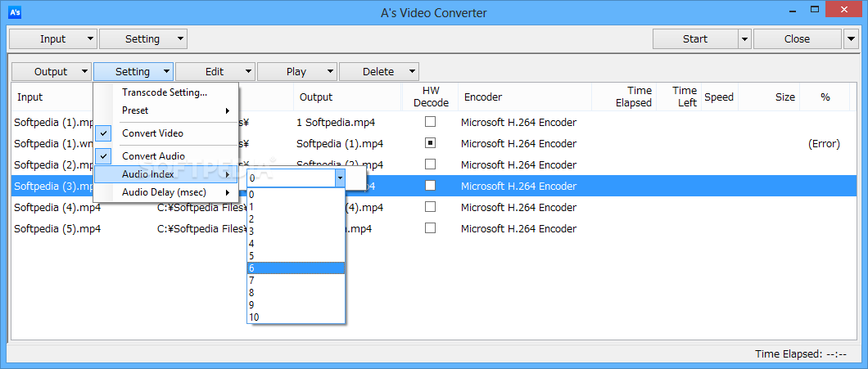Click HW Decode column header
Image resolution: width=868 pixels, height=369 pixels.
[432, 97]
